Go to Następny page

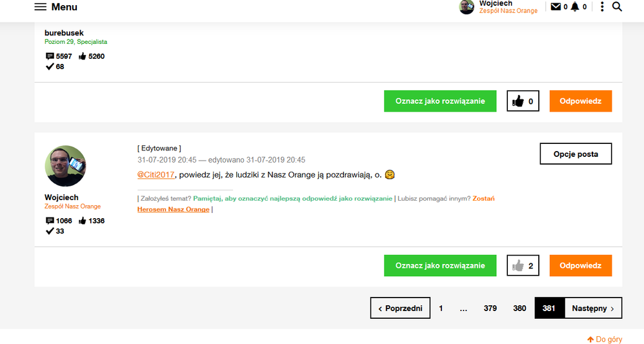(593, 308)
